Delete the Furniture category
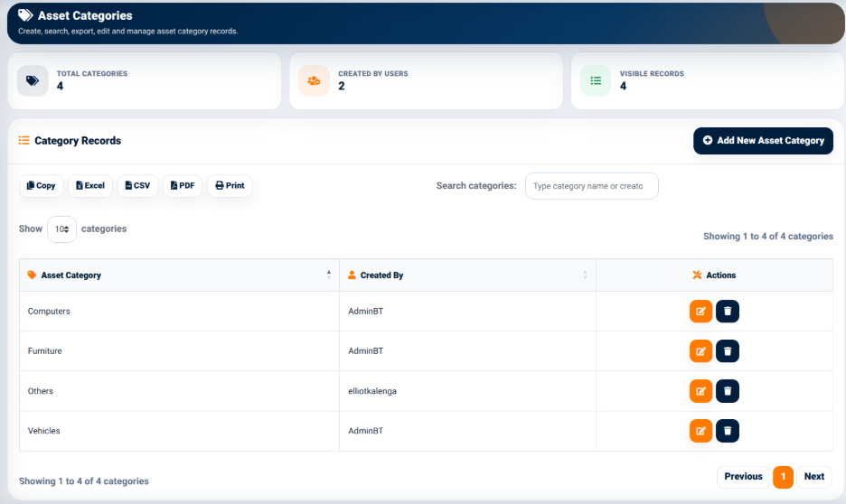Image resolution: width=846 pixels, height=504 pixels. [x=728, y=351]
